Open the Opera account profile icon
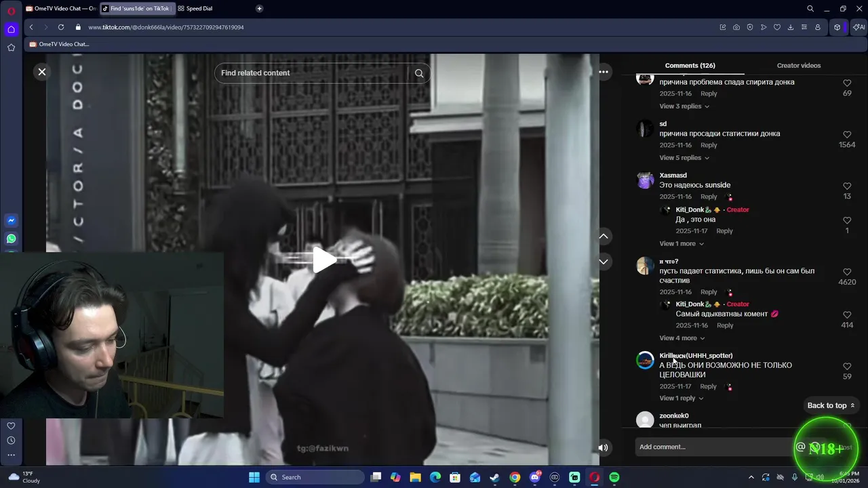This screenshot has height=488, width=868. tap(818, 27)
